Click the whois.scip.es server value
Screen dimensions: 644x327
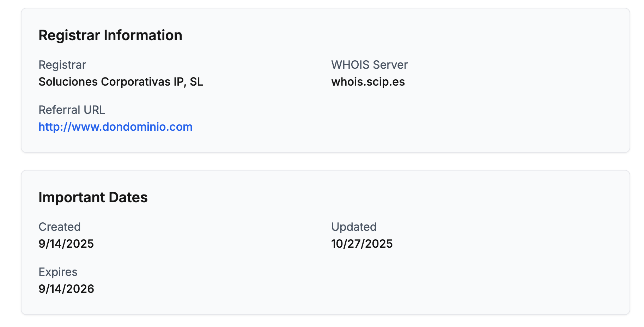click(x=368, y=82)
